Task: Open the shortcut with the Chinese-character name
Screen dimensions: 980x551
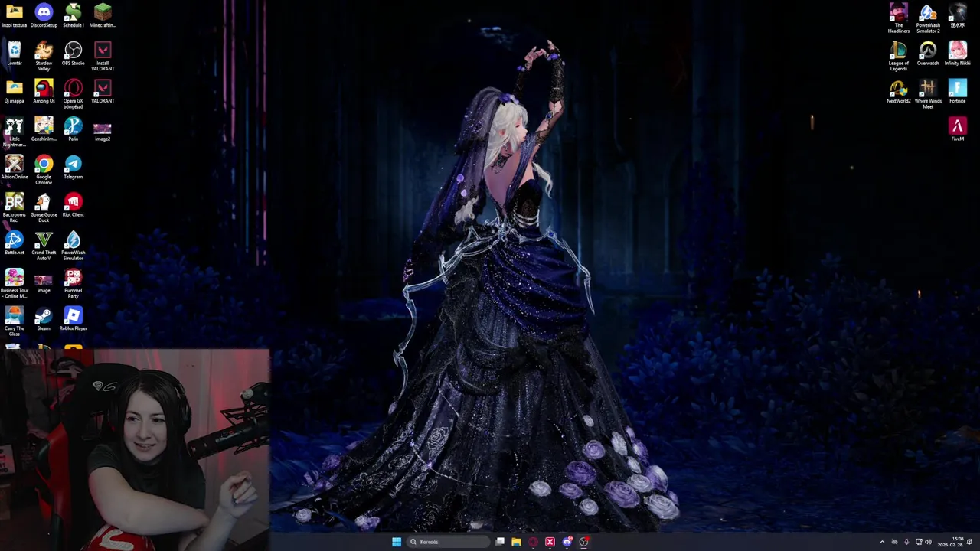Action: [957, 15]
